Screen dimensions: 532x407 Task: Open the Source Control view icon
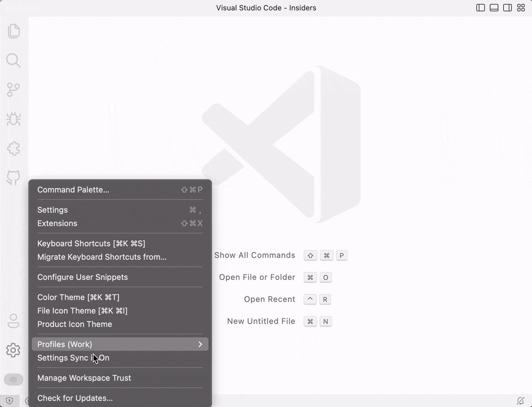(x=13, y=90)
